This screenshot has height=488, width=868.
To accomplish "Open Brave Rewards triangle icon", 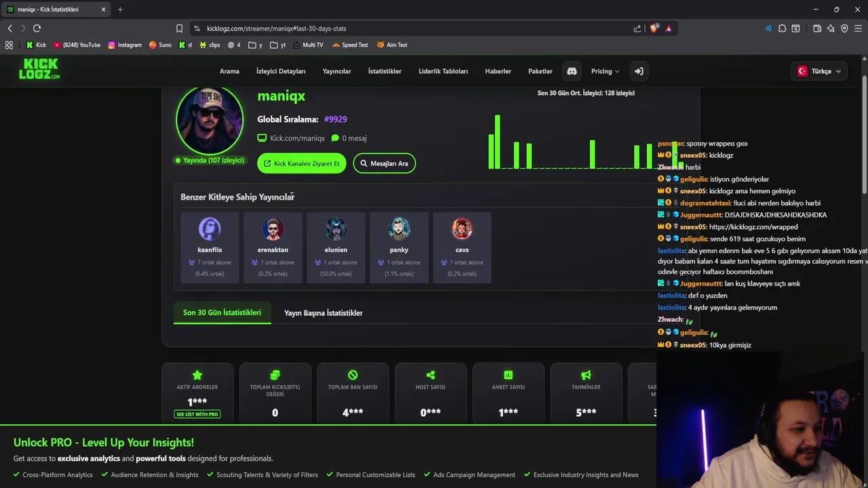I will coord(669,28).
